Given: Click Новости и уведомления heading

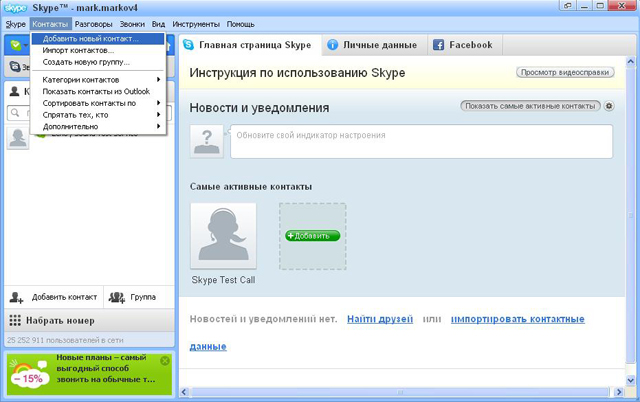Looking at the screenshot, I should 259,108.
